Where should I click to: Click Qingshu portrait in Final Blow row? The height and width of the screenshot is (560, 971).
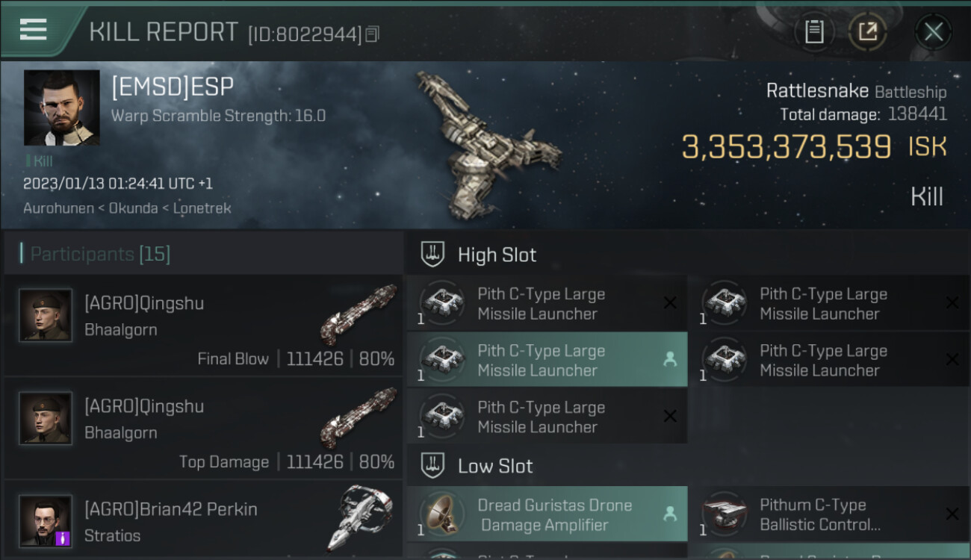pos(46,315)
